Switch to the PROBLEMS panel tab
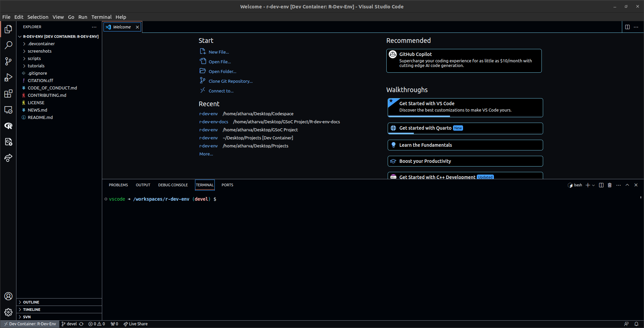This screenshot has height=328, width=644. click(118, 185)
